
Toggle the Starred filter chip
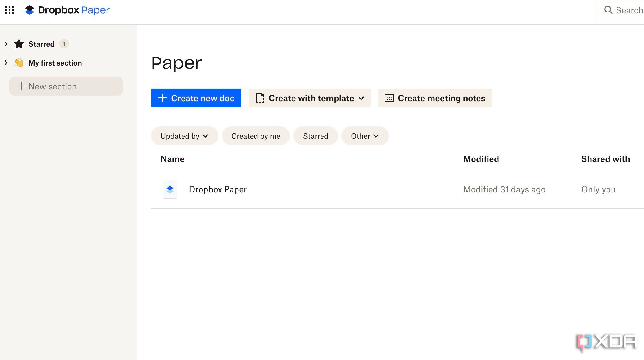316,136
